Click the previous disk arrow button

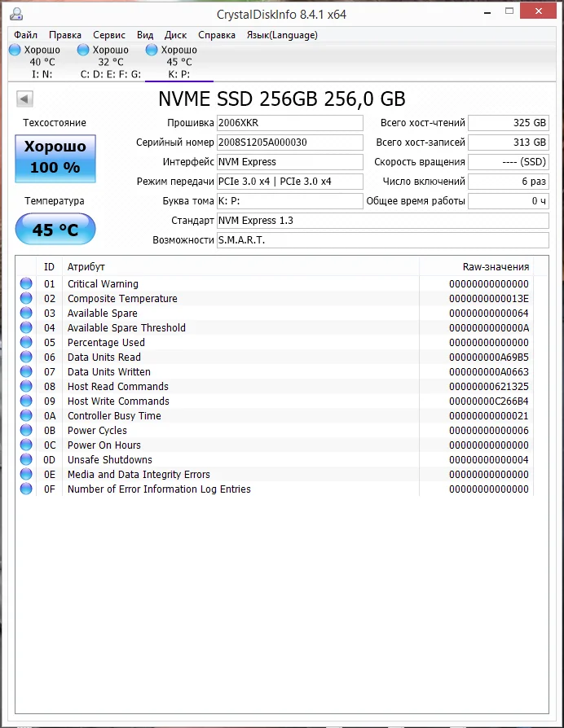[x=24, y=99]
